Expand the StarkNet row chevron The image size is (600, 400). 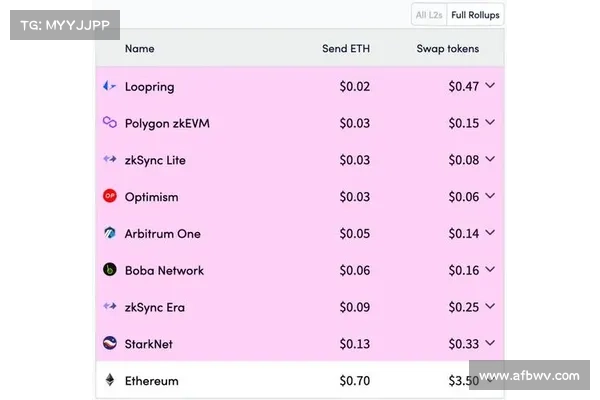pyautogui.click(x=490, y=344)
